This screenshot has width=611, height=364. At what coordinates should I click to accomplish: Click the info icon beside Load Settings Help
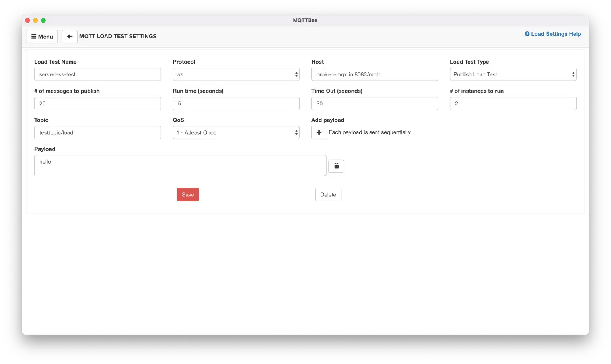527,34
